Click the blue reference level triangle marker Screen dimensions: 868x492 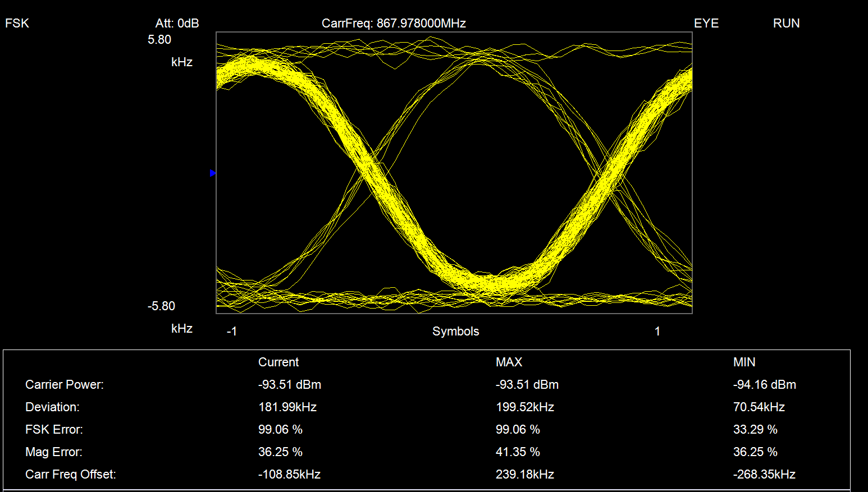[x=213, y=173]
